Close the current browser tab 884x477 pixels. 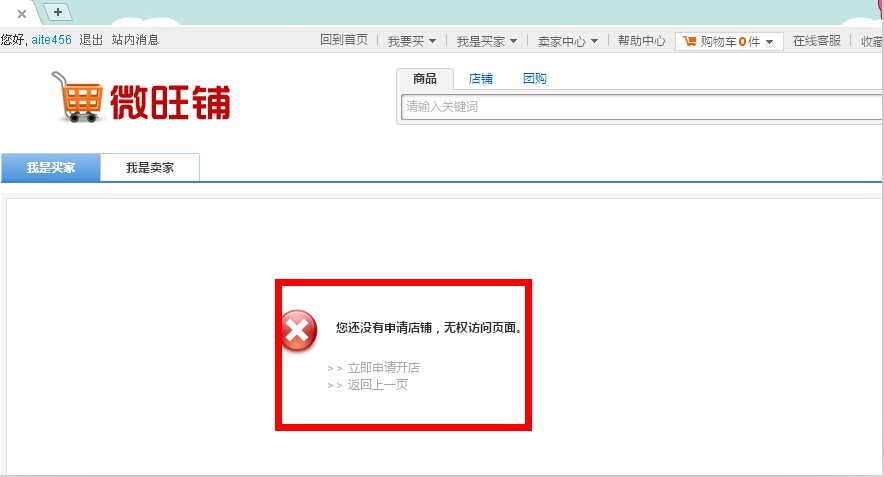[22, 13]
